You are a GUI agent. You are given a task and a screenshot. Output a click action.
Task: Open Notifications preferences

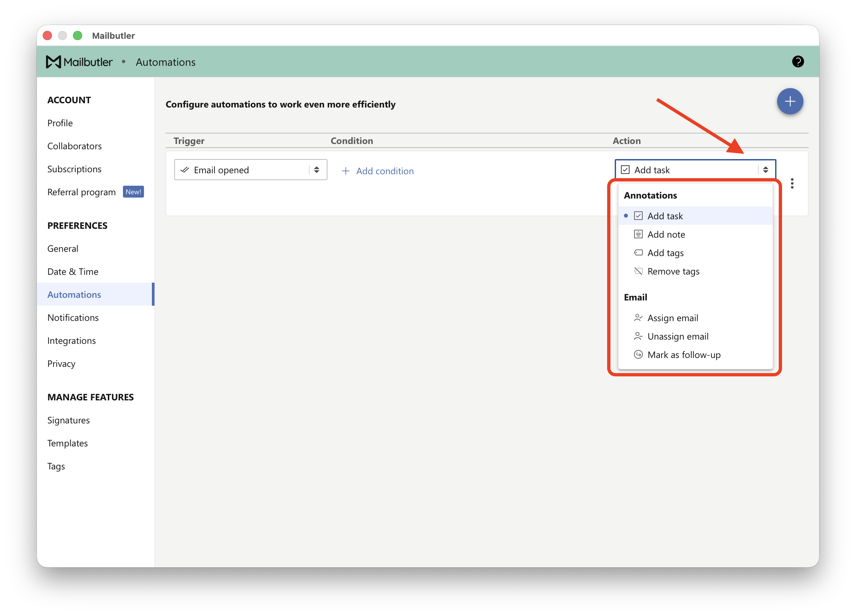coord(73,318)
